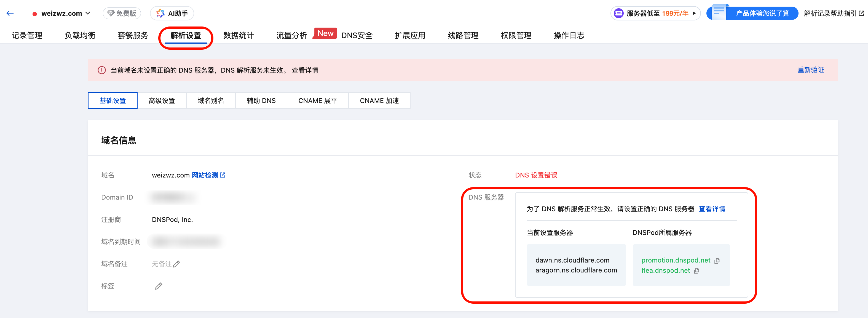Copy flea.dnspod.net server address

click(x=696, y=271)
